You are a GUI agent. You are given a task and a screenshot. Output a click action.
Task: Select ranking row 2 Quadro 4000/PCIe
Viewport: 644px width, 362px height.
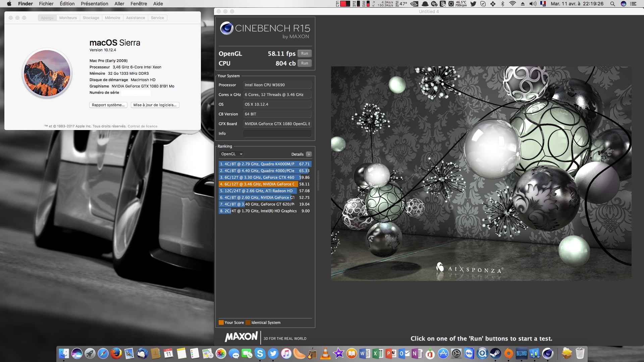click(265, 171)
